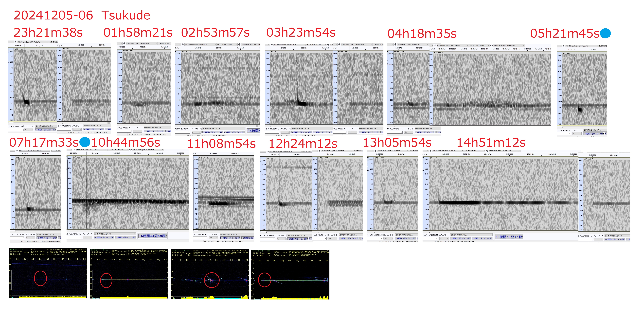
Task: Click microphone icon in 14h51m12s panel toolbar
Action: click(430, 151)
